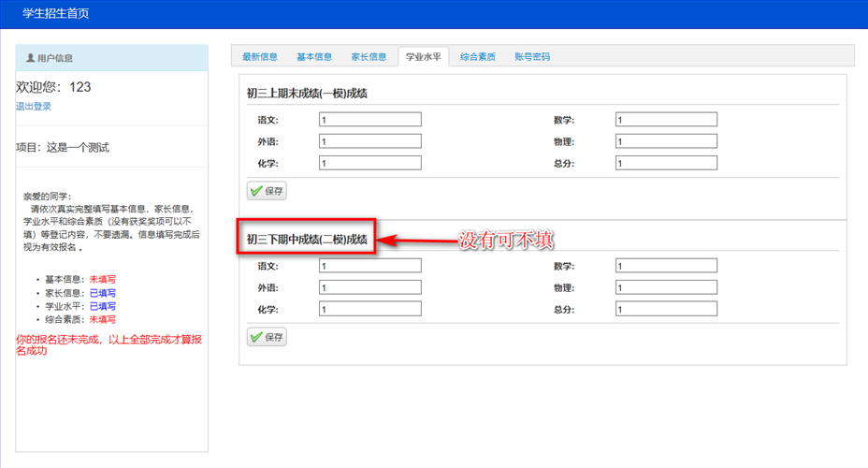
Task: Click the 退出登录 link
Action: [x=34, y=107]
